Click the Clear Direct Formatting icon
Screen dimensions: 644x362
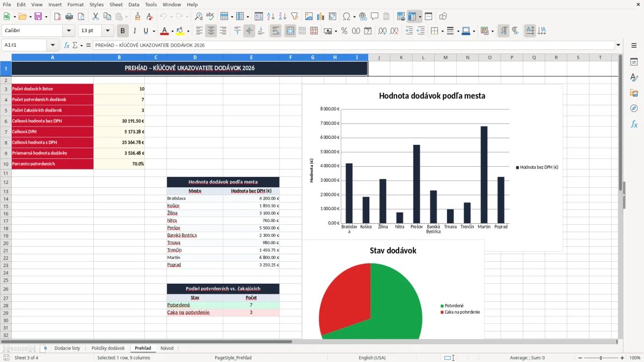coord(149,17)
